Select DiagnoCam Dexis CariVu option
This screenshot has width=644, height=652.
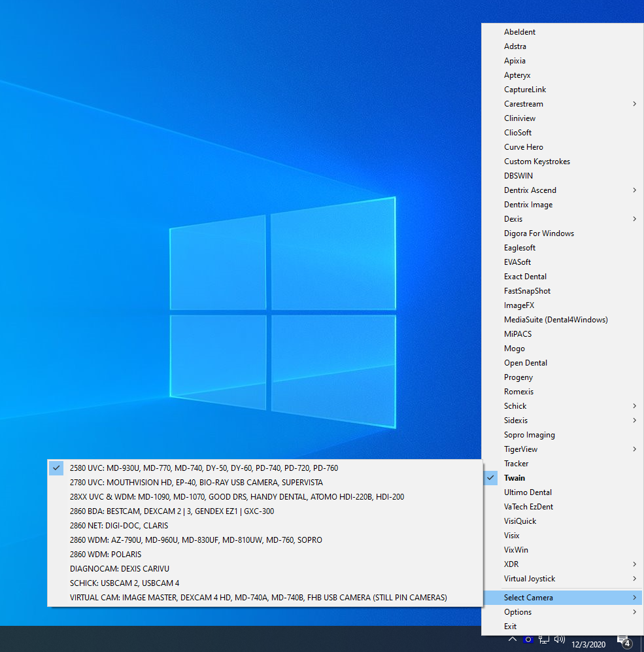coord(265,569)
